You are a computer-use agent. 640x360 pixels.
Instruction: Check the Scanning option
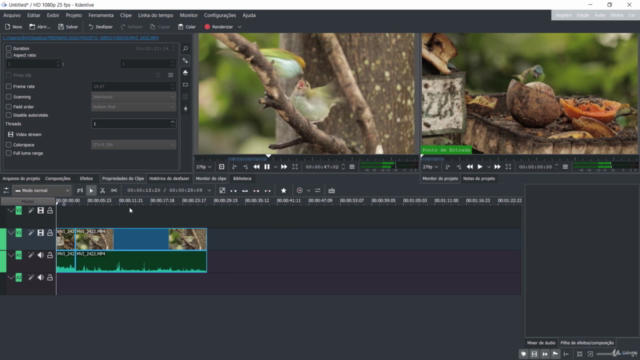pyautogui.click(x=9, y=97)
